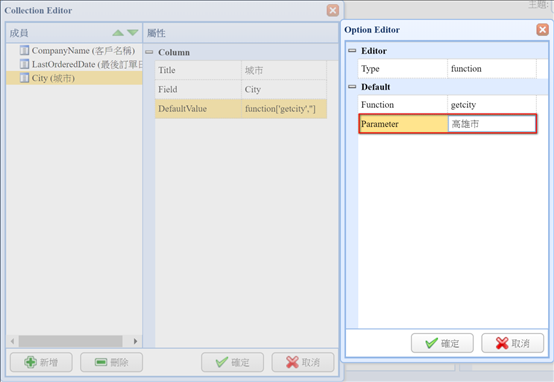Edit DefaultValue function['getcity',''] cell
The width and height of the screenshot is (554, 382).
pyautogui.click(x=284, y=109)
